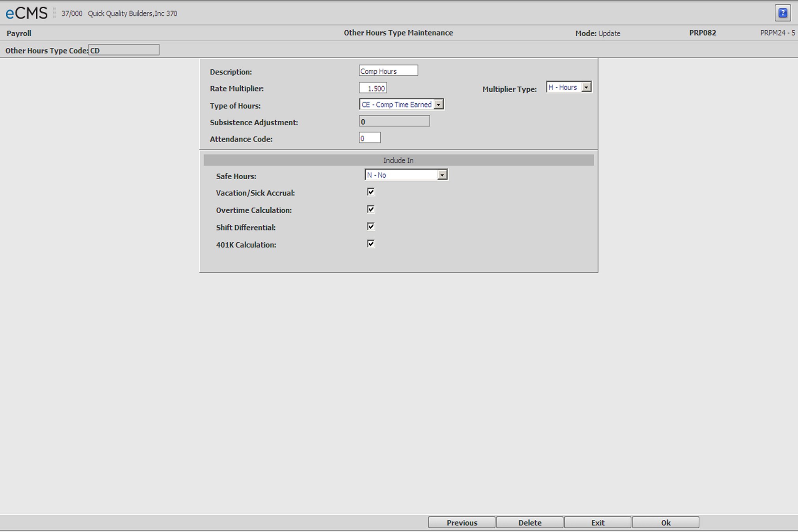Open the Safe Hours dropdown

[x=442, y=175]
